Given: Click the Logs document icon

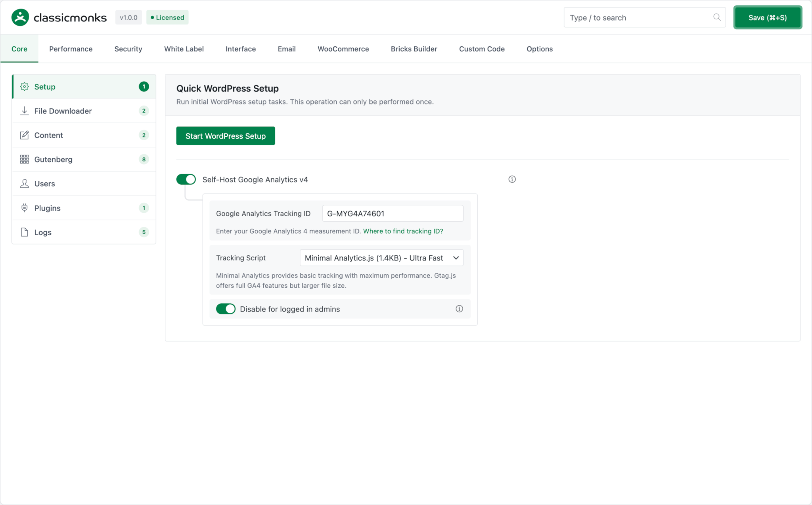Looking at the screenshot, I should pos(25,232).
